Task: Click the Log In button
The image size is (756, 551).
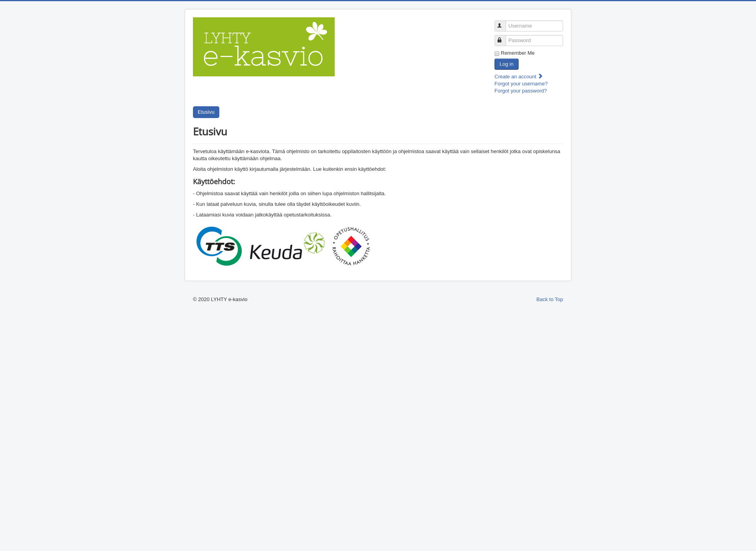Action: [x=506, y=64]
